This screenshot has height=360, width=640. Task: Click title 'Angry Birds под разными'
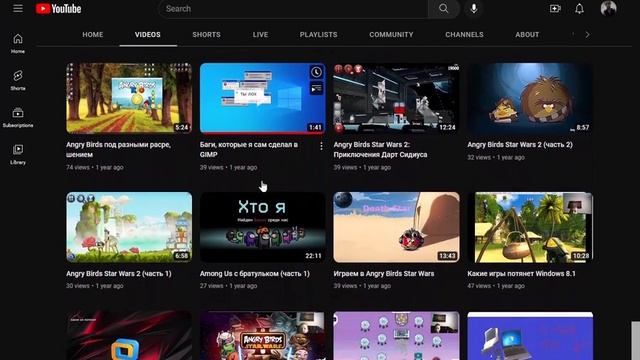point(118,149)
